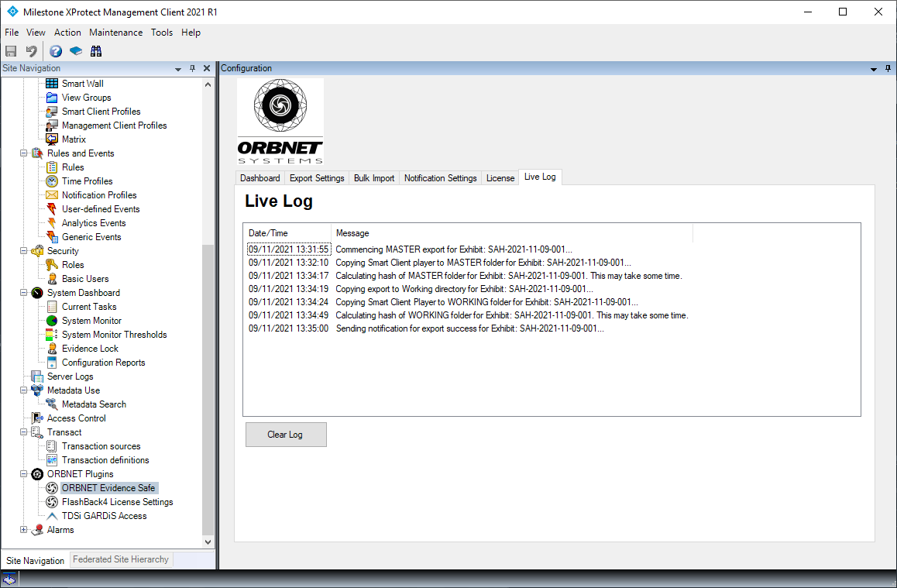Screen dimensions: 897x588
Task: Click the Date/Time column header
Action: 287,233
